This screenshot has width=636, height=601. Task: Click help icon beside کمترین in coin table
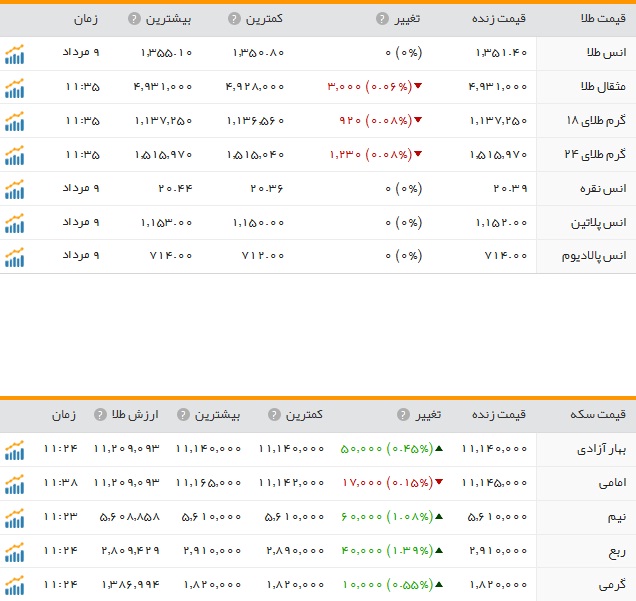(274, 415)
